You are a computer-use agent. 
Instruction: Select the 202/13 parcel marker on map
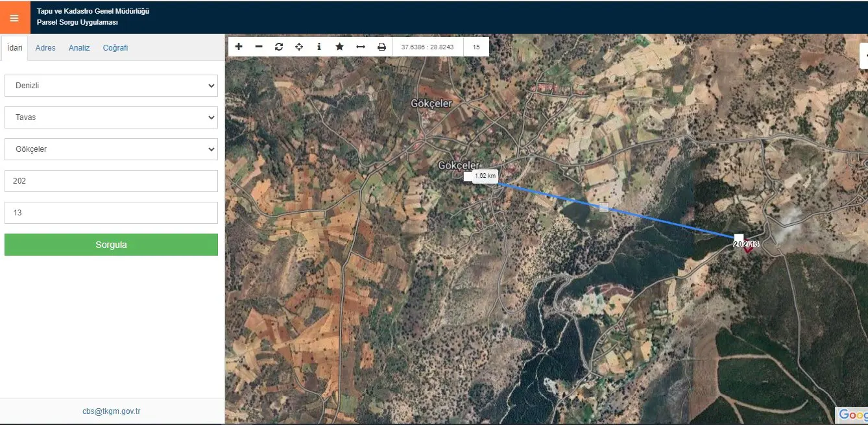(x=746, y=245)
